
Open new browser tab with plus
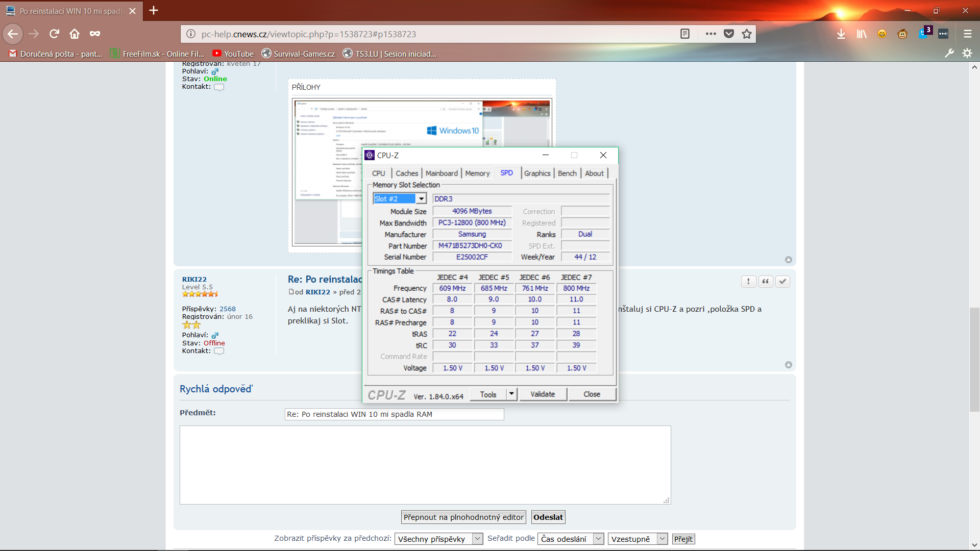pyautogui.click(x=154, y=10)
